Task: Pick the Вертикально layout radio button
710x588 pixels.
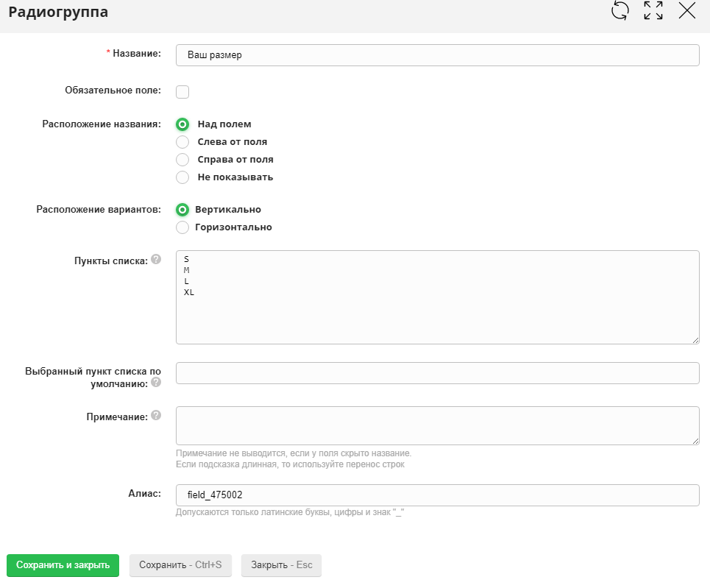Action: tap(183, 210)
